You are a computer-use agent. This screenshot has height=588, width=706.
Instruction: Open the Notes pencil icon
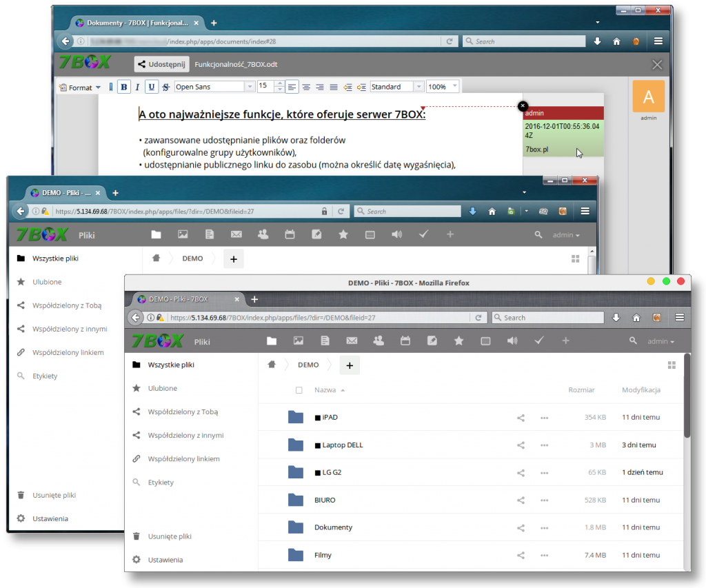pos(432,341)
